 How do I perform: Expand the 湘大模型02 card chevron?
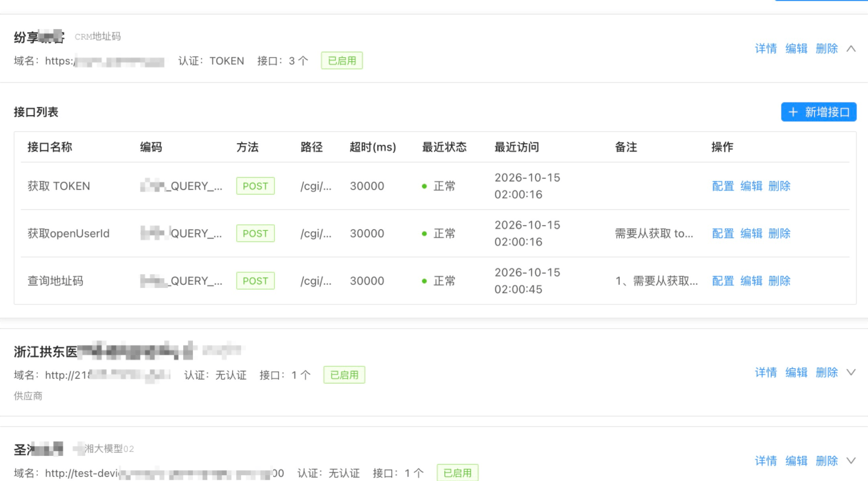(851, 461)
